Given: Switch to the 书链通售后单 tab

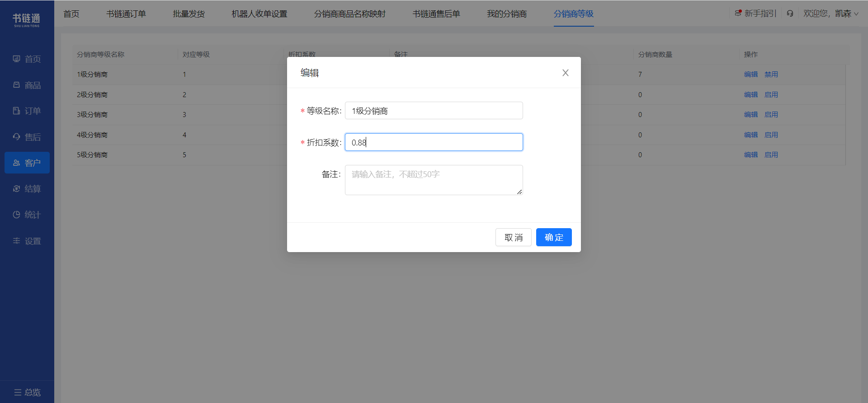Looking at the screenshot, I should click(x=436, y=14).
